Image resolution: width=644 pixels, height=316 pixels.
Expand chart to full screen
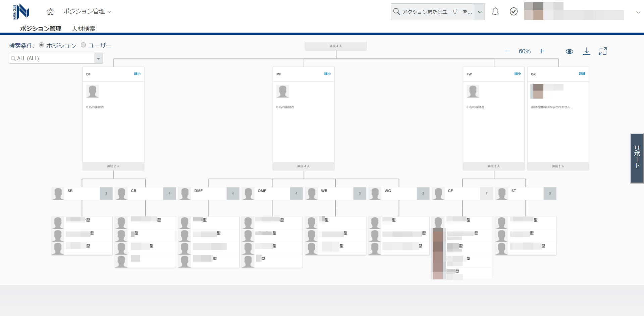click(x=603, y=51)
